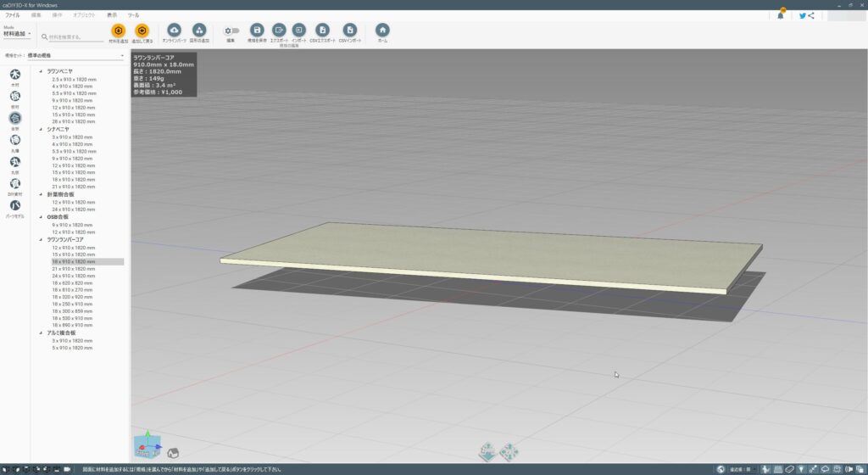Click the notification bell icon
This screenshot has width=868, height=475.
click(x=781, y=15)
